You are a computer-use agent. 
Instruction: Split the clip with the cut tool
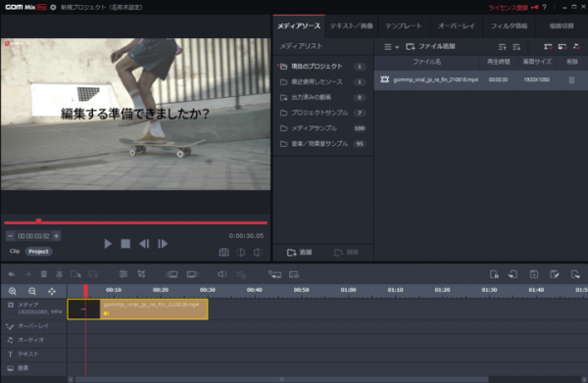(x=59, y=274)
